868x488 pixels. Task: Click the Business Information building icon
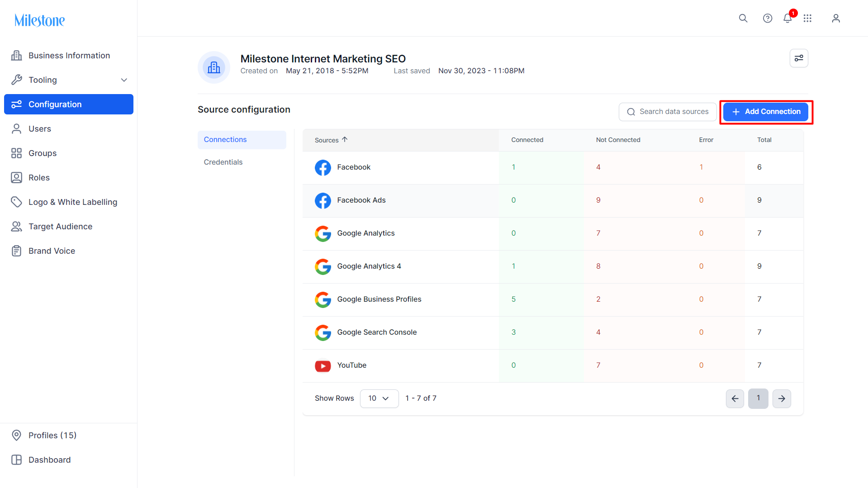coord(17,56)
